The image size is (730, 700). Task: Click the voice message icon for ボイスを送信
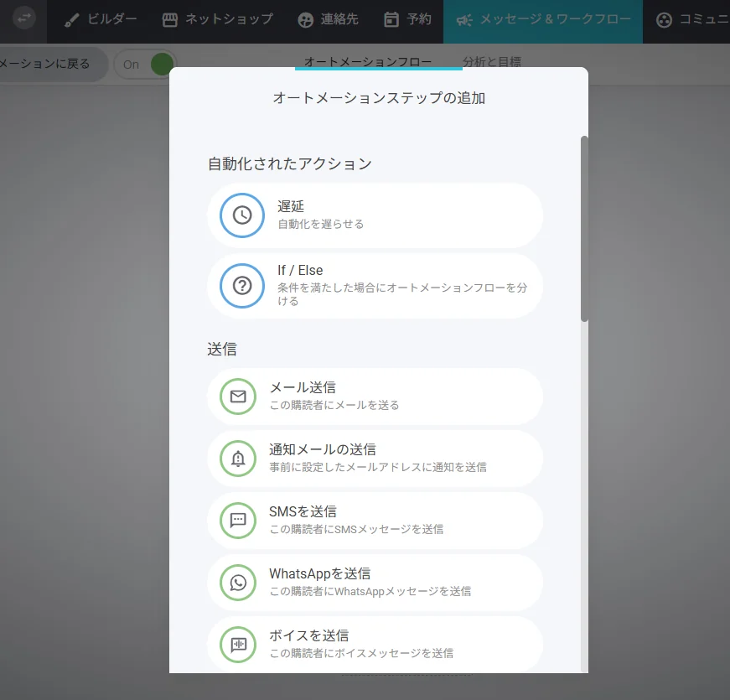tap(238, 644)
